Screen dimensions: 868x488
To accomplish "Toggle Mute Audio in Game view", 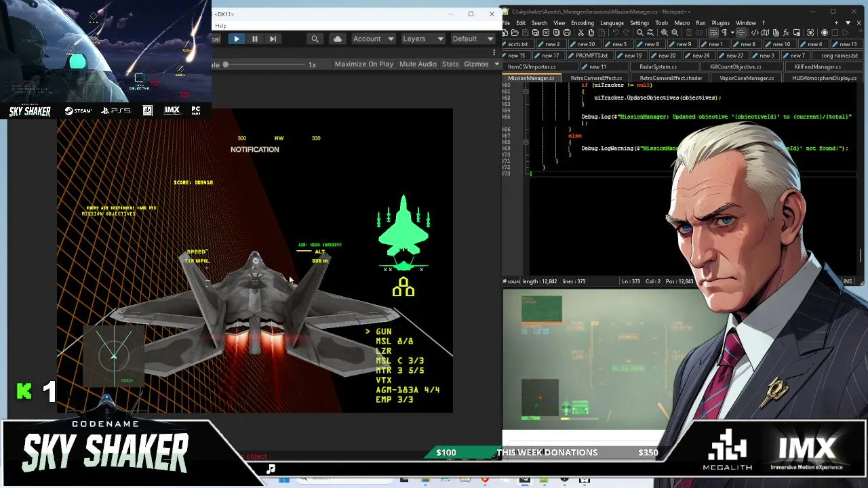I will coord(418,64).
